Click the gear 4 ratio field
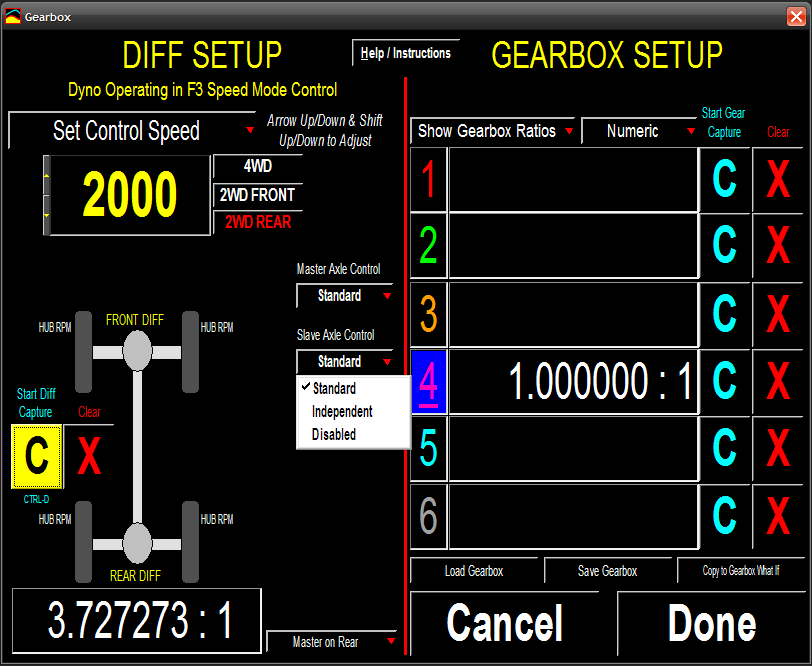The width and height of the screenshot is (812, 666). click(x=573, y=381)
